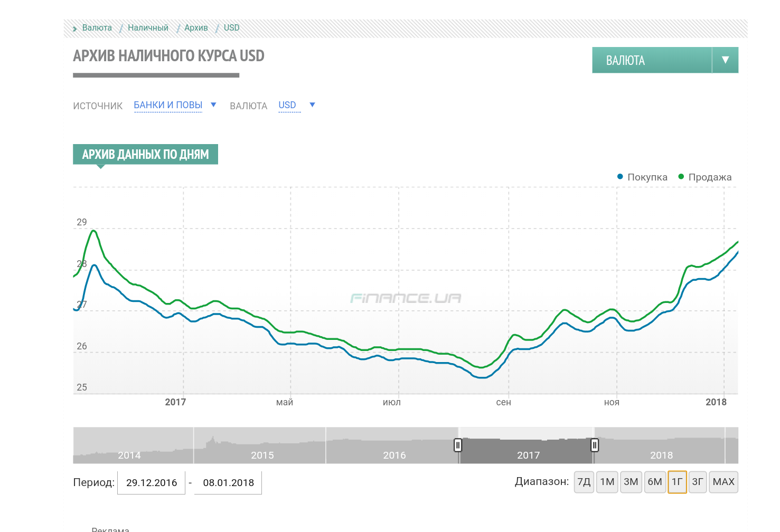
Task: Click the period start date field 29.12.2016
Action: 152,483
